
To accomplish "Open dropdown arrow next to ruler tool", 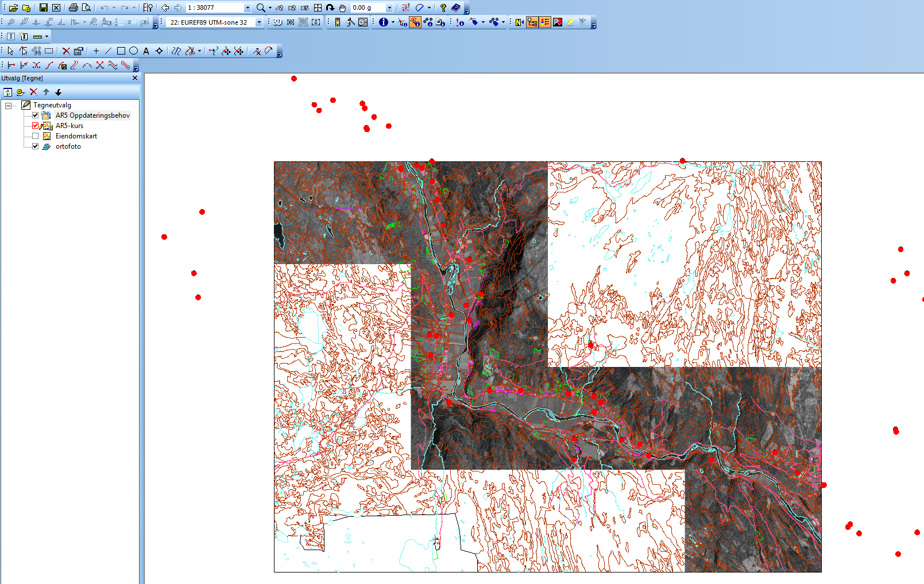I will (x=47, y=36).
